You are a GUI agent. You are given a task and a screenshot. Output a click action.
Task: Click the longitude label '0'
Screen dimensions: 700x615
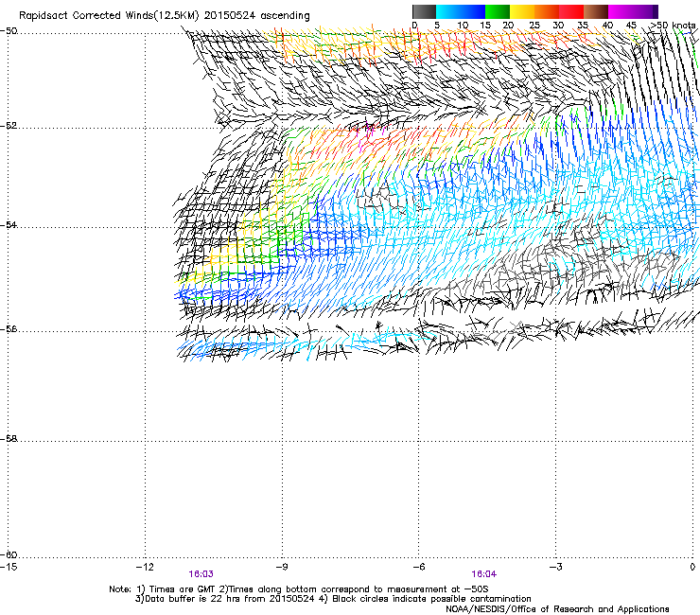click(x=692, y=567)
